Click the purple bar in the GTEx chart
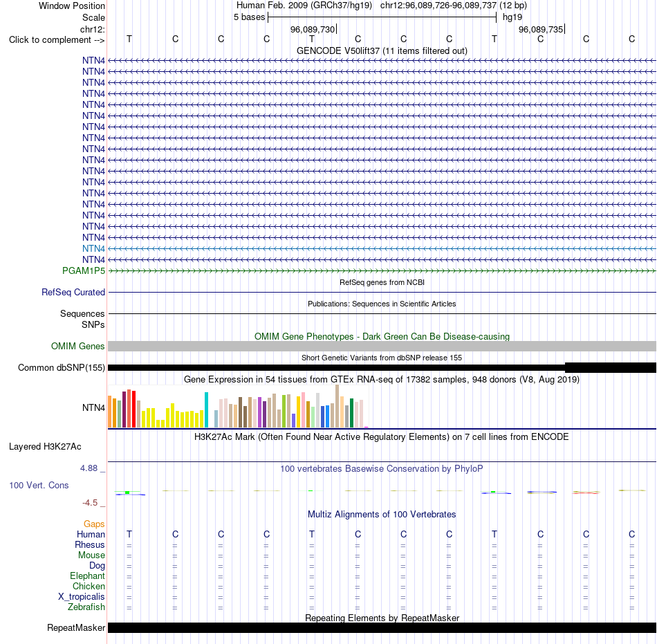 [260, 412]
